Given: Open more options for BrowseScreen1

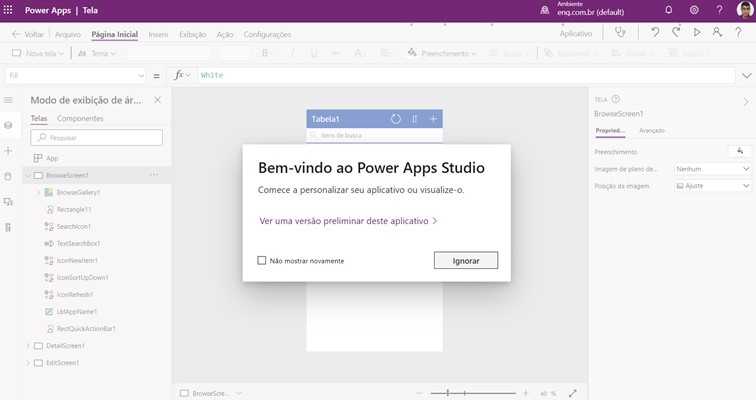Looking at the screenshot, I should pos(154,175).
